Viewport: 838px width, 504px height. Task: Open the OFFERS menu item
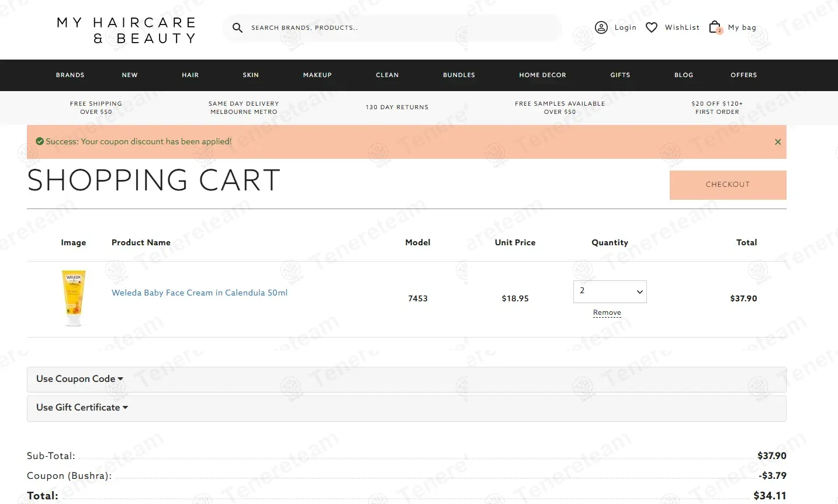[x=744, y=75]
